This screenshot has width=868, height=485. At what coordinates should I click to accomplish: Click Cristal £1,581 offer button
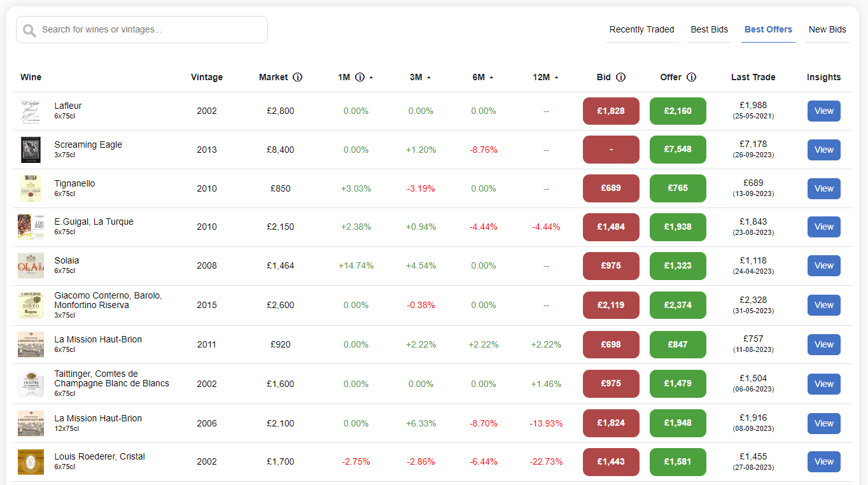tap(678, 461)
